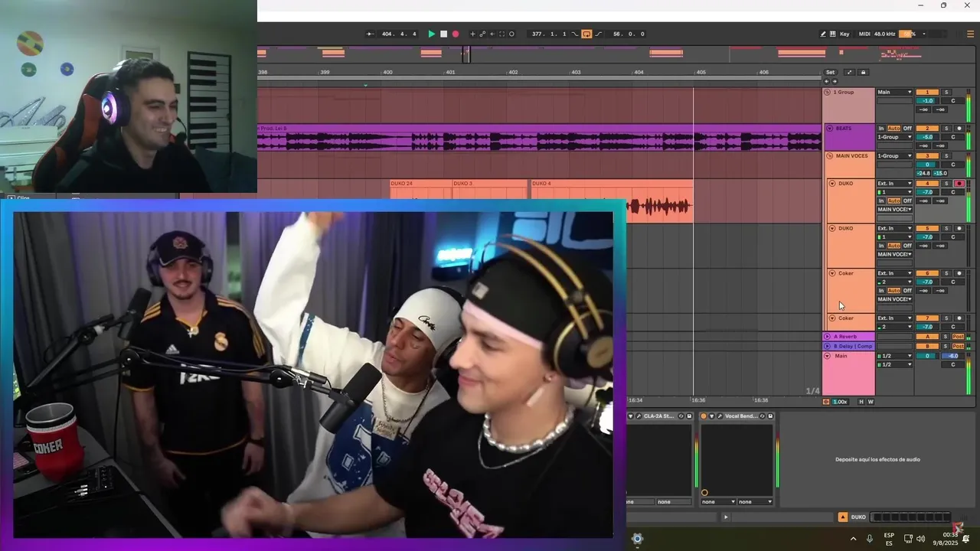Screen dimensions: 980x551
Task: Fold the BEATS track
Action: point(830,129)
